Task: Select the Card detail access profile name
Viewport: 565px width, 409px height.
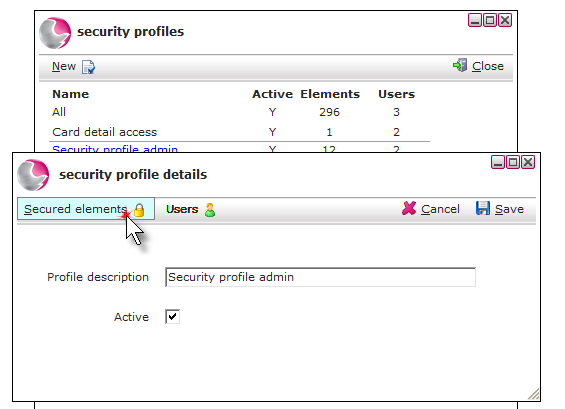Action: 104,132
